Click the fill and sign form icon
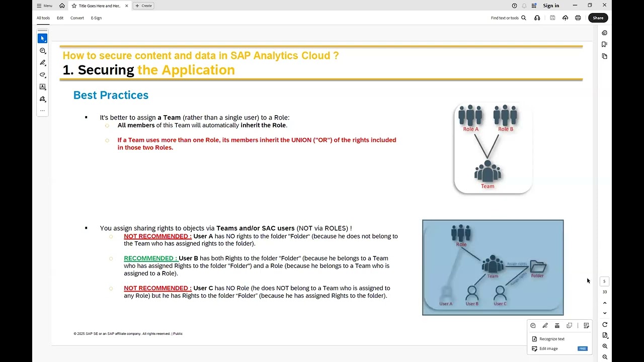The image size is (644, 362). click(x=586, y=325)
